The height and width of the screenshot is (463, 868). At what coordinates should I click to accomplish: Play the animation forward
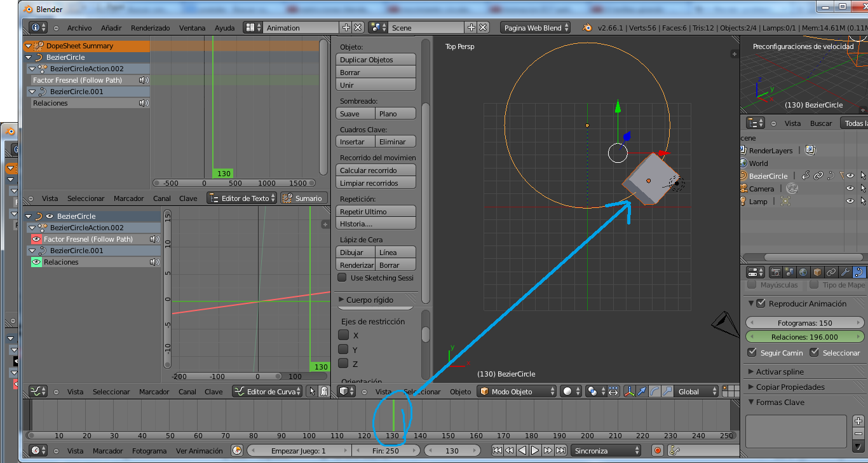(535, 450)
